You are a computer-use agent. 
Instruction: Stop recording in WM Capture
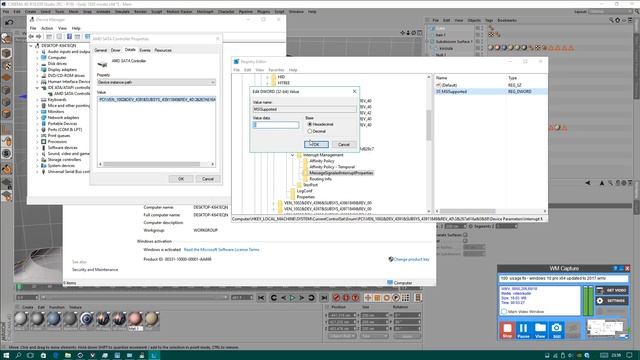(507, 330)
